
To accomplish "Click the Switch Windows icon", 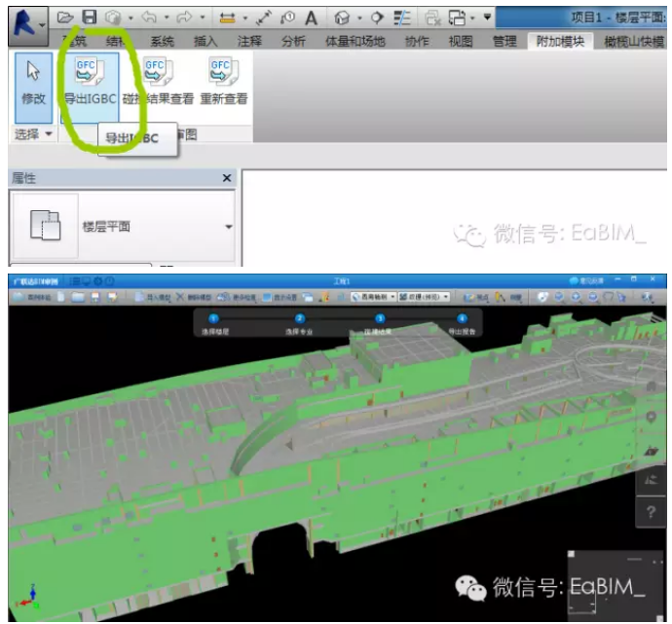I will click(457, 18).
